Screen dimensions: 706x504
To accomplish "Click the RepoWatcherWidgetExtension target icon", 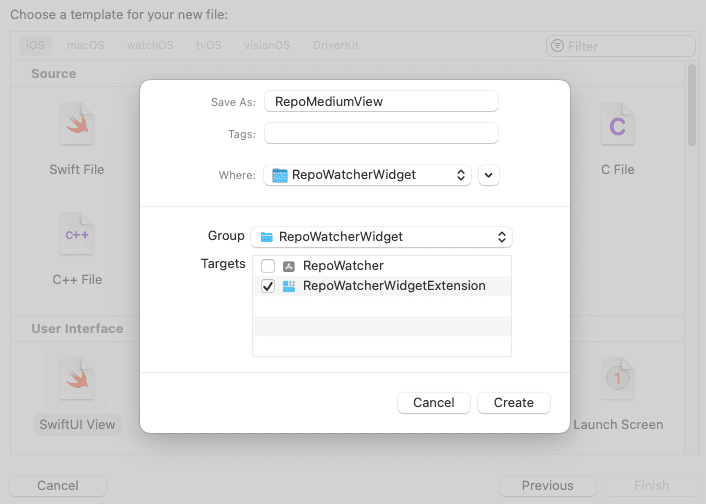I will tap(289, 286).
